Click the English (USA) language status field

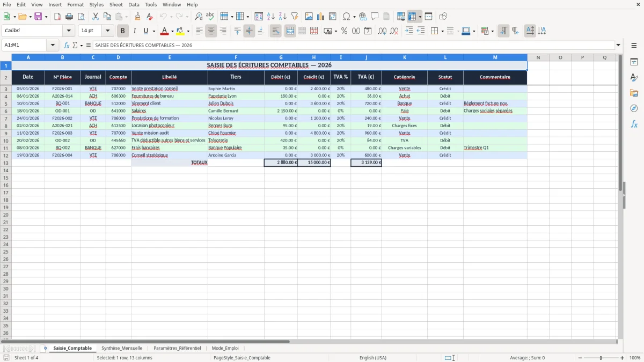372,358
